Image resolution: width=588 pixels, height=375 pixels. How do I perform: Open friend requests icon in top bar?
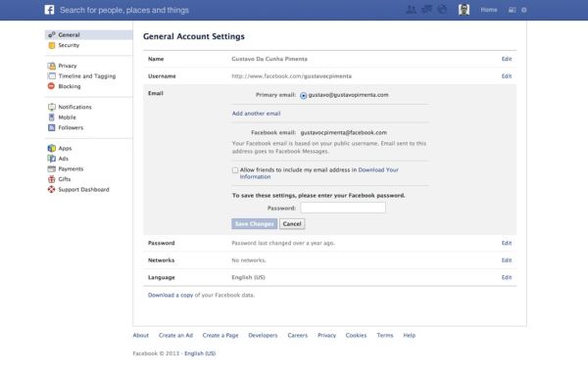pyautogui.click(x=412, y=10)
